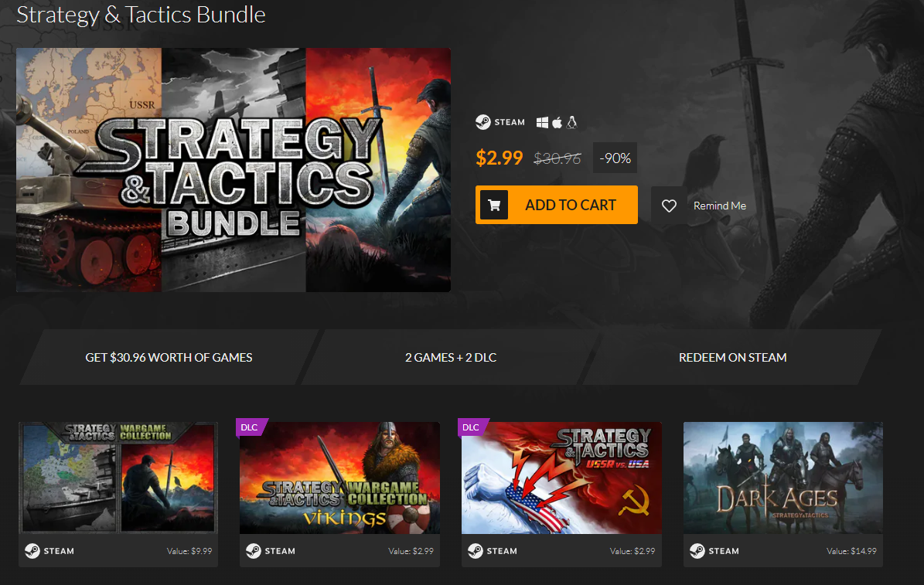Viewport: 924px width, 585px height.
Task: Open the USSR vs USA DLC thumbnail
Action: coord(561,478)
